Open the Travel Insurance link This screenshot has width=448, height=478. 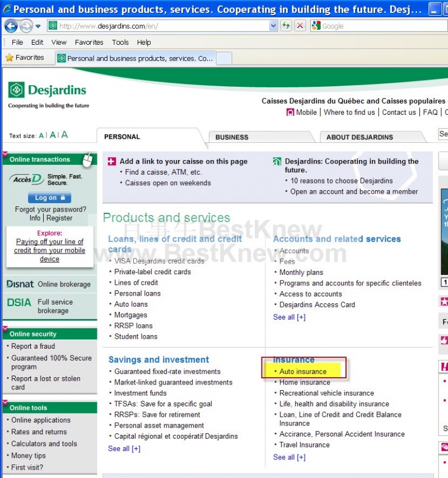(x=304, y=445)
